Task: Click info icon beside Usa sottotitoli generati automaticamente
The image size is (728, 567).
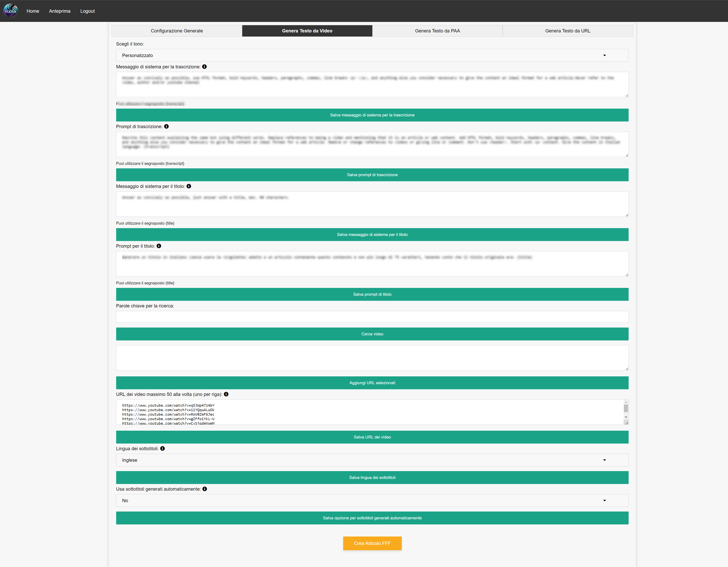Action: (205, 489)
